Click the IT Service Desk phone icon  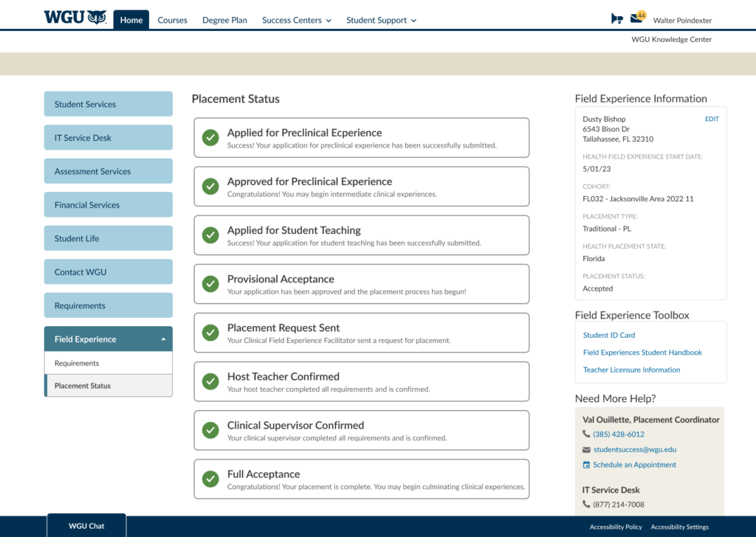tap(586, 505)
